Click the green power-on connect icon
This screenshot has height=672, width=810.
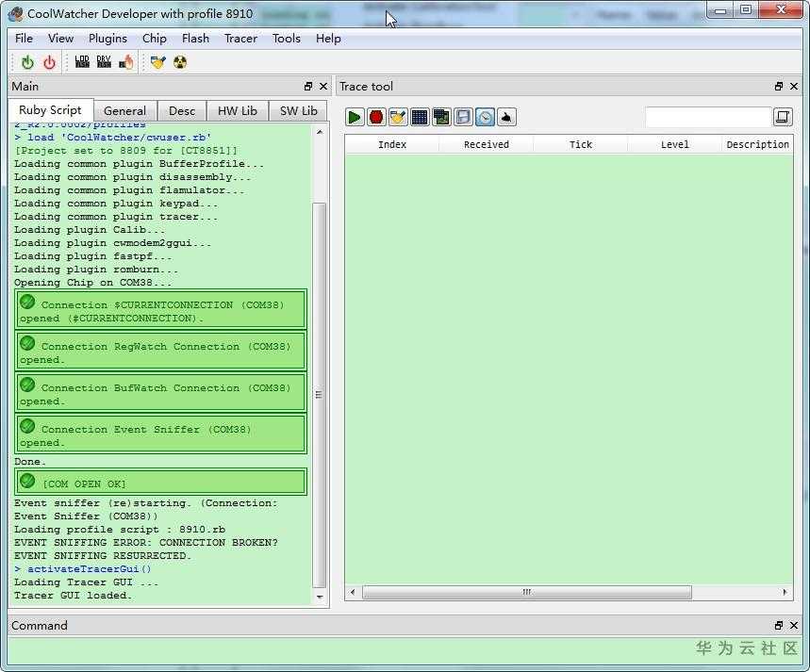tap(27, 62)
